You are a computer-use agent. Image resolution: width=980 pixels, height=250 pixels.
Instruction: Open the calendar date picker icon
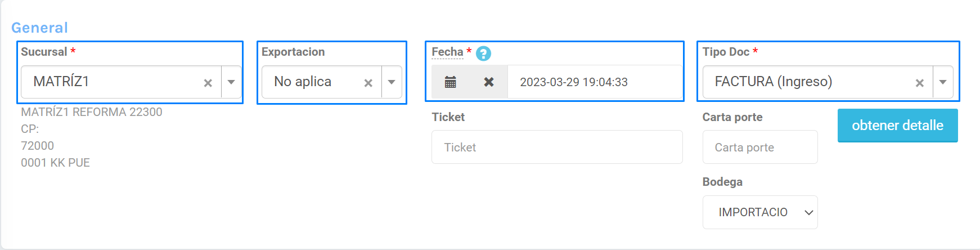pos(450,82)
